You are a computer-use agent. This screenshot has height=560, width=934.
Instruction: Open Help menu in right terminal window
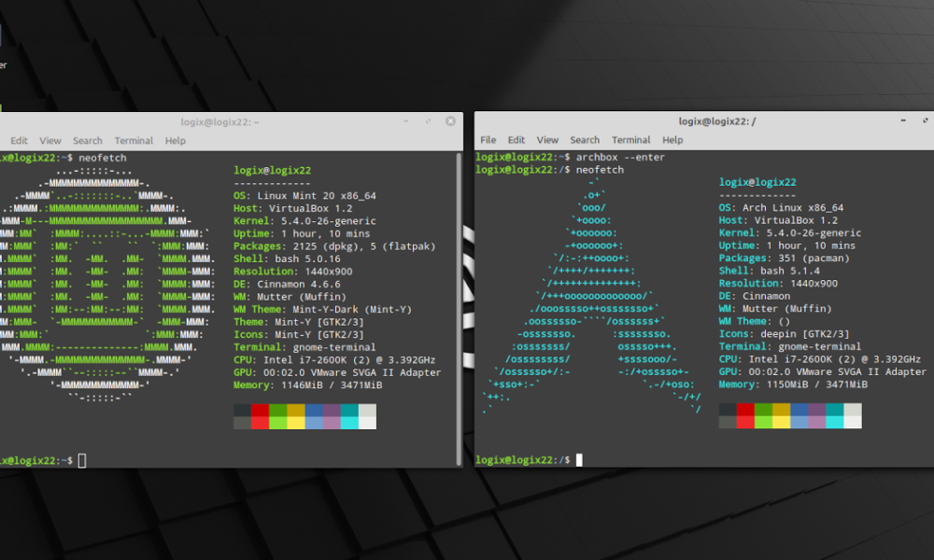tap(672, 140)
